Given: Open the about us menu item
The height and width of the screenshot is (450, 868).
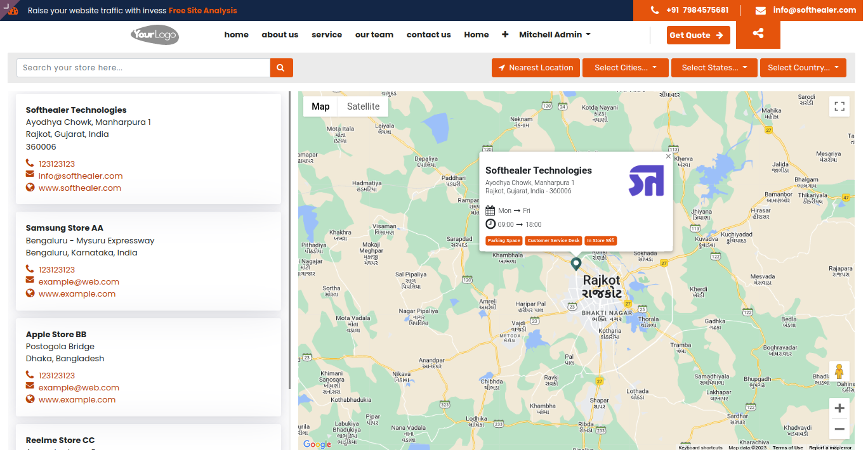Looking at the screenshot, I should [280, 35].
